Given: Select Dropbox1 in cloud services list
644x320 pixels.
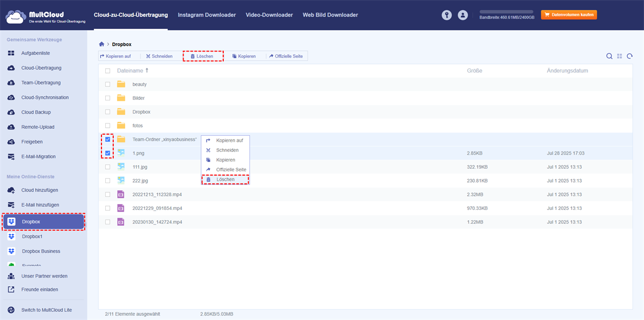Looking at the screenshot, I should pyautogui.click(x=32, y=236).
